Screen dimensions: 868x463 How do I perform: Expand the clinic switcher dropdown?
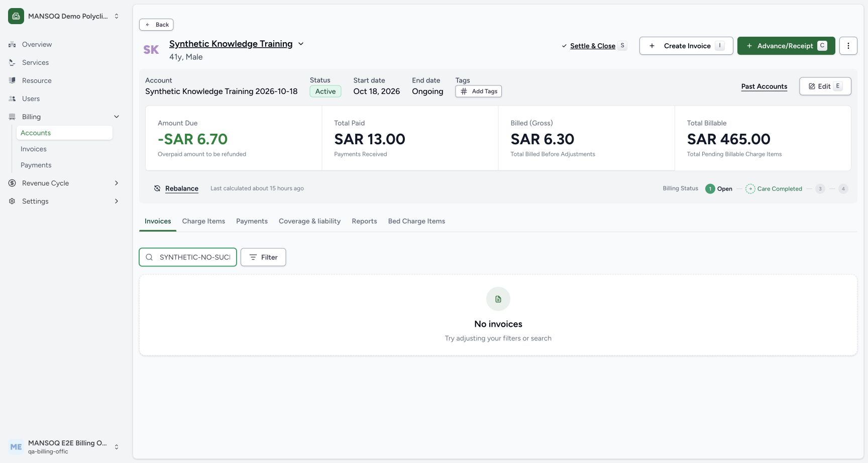[x=117, y=16]
